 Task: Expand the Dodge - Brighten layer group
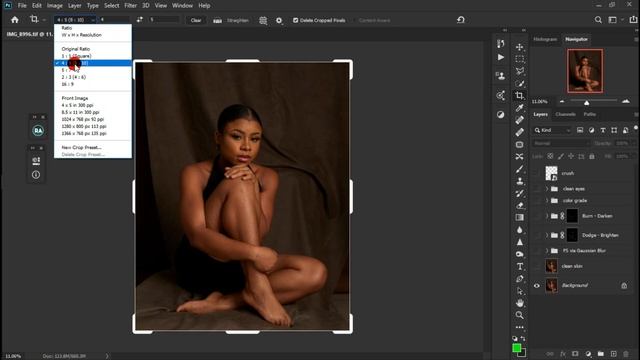pos(547,235)
